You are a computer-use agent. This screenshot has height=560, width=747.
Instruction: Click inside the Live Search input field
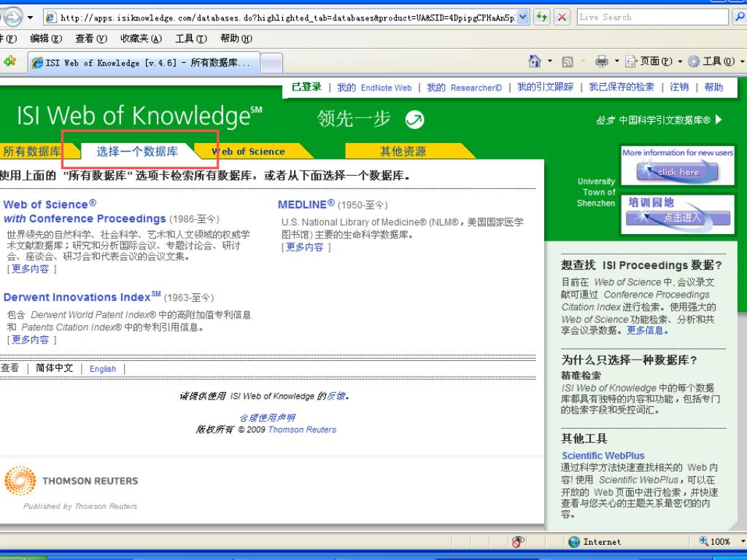click(651, 17)
